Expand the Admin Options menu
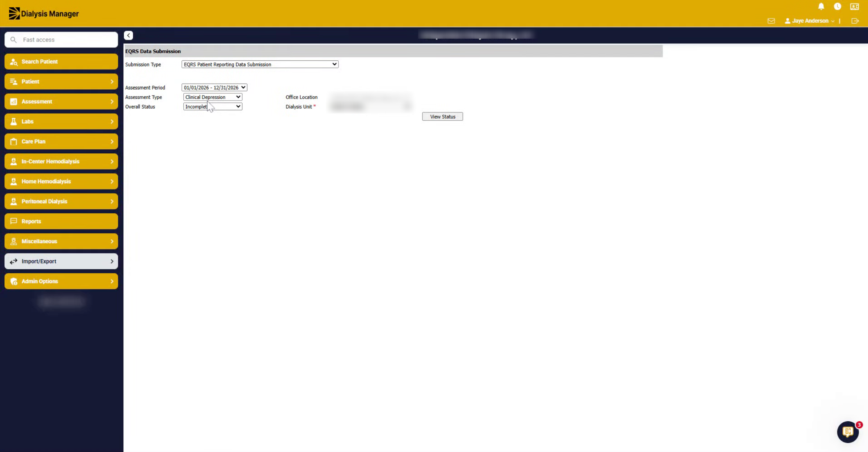The width and height of the screenshot is (868, 452). [61, 281]
